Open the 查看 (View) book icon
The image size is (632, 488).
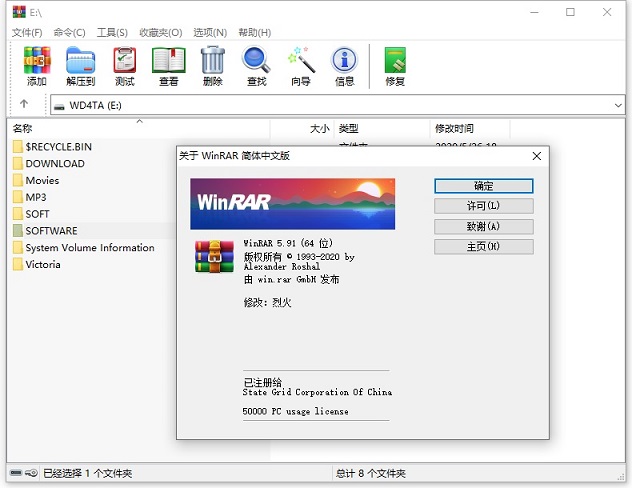(x=168, y=64)
